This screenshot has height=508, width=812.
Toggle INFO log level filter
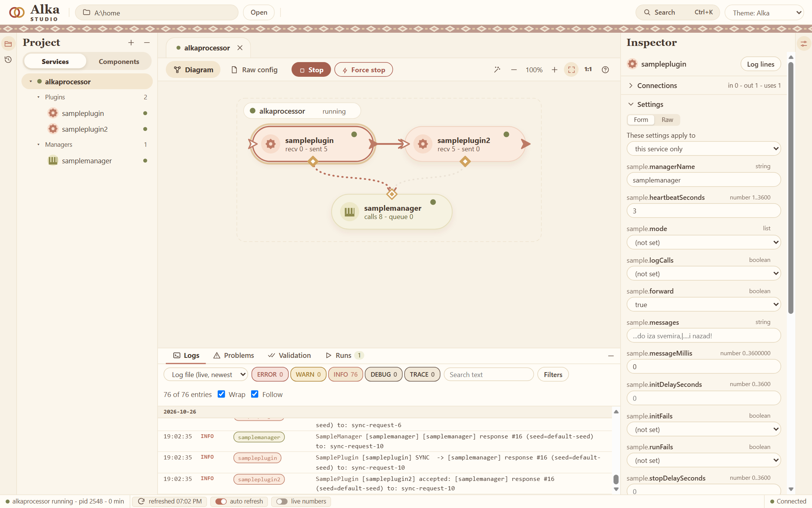point(345,374)
